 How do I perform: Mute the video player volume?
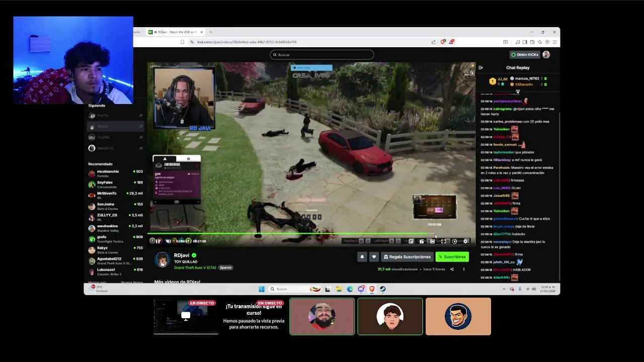168,241
